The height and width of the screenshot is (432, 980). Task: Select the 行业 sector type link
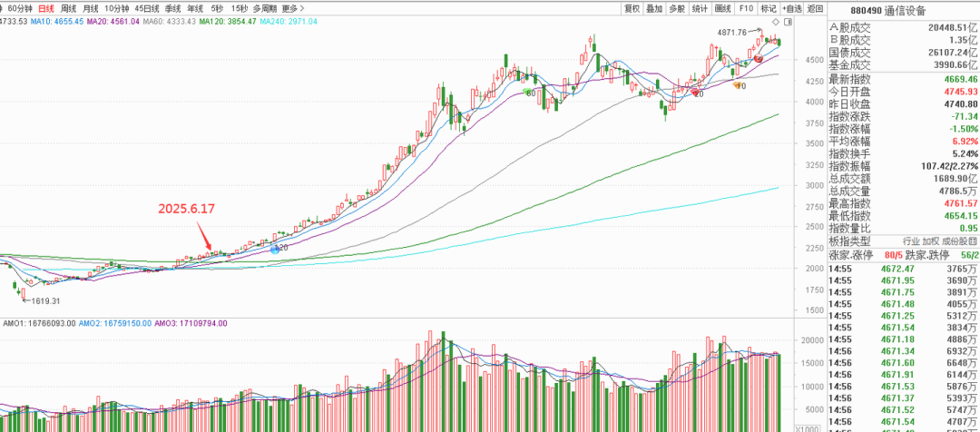coord(911,241)
